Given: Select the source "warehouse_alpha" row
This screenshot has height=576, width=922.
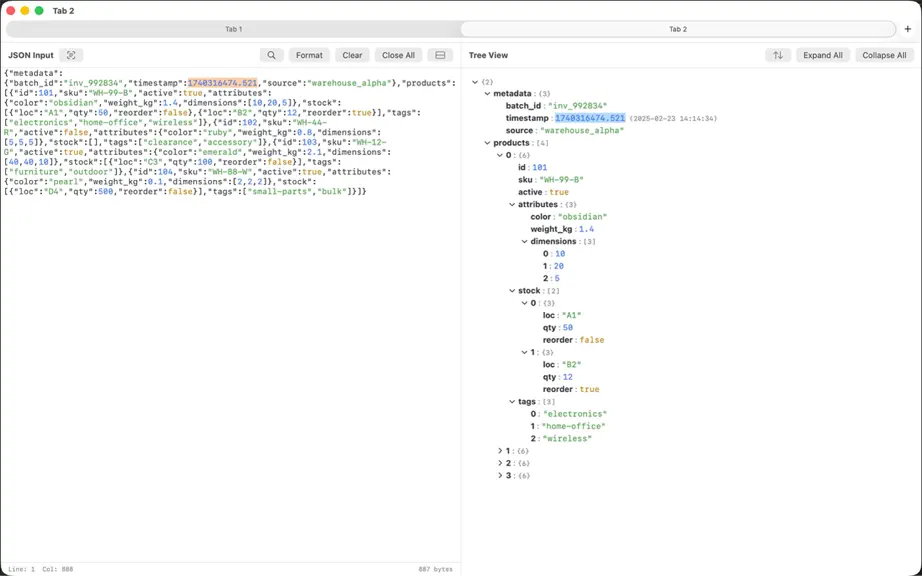Looking at the screenshot, I should pos(565,130).
